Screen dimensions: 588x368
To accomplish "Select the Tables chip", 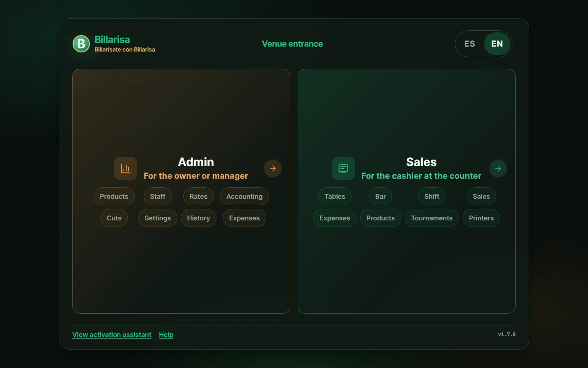I will 335,196.
